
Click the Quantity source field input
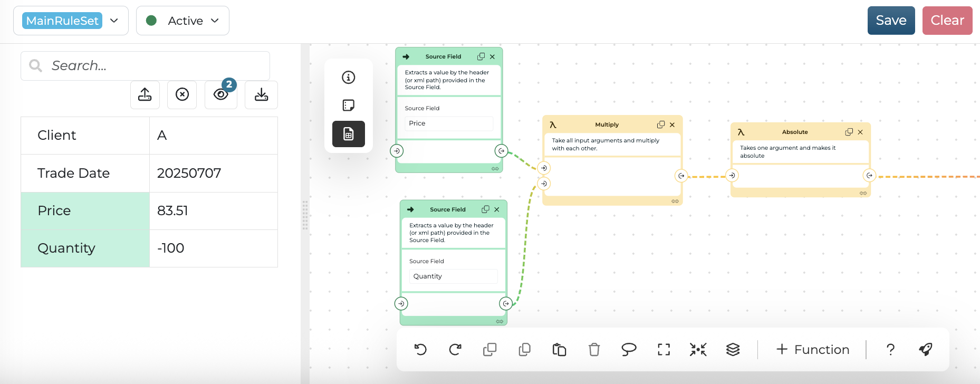(453, 276)
